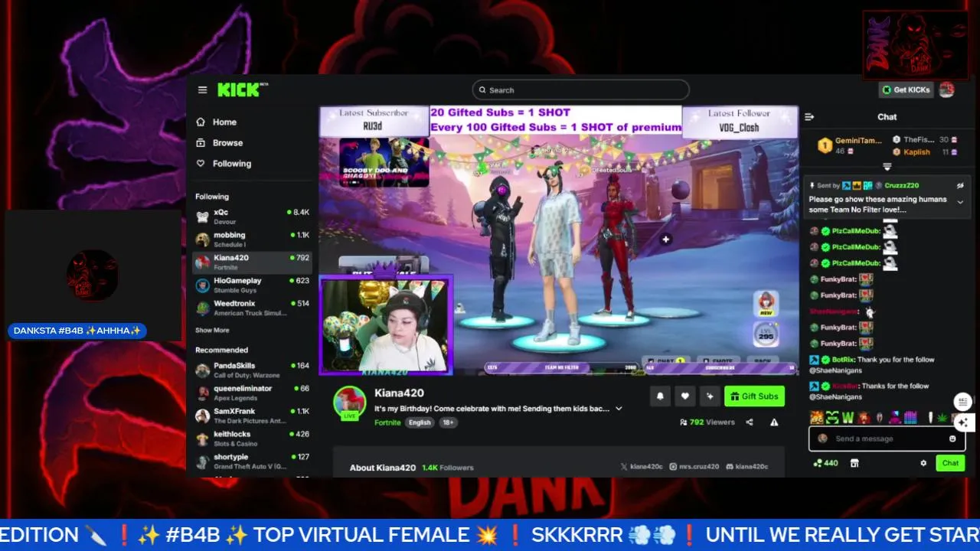
Task: Click the streamer webcam overlay
Action: tap(386, 325)
